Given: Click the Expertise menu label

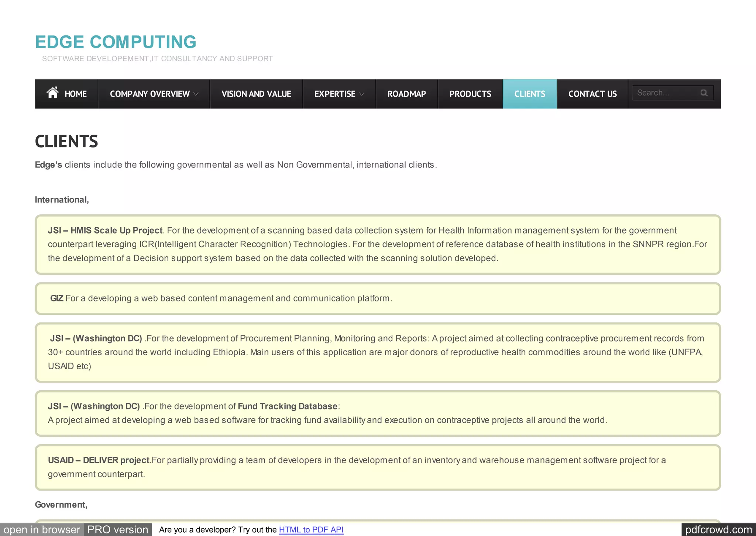Looking at the screenshot, I should pos(334,94).
